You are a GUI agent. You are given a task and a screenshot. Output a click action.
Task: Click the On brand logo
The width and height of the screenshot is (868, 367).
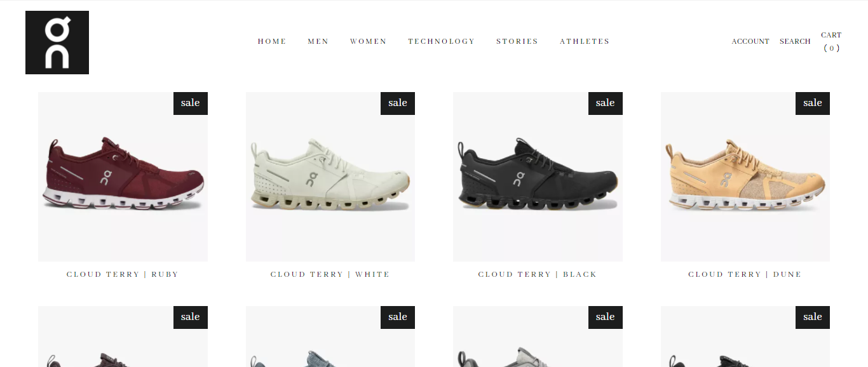pyautogui.click(x=57, y=43)
